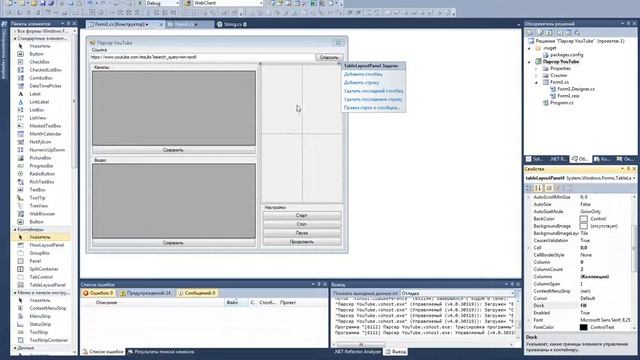Select the NotifyIcon toolbox item
The height and width of the screenshot is (360, 640).
pos(40,142)
